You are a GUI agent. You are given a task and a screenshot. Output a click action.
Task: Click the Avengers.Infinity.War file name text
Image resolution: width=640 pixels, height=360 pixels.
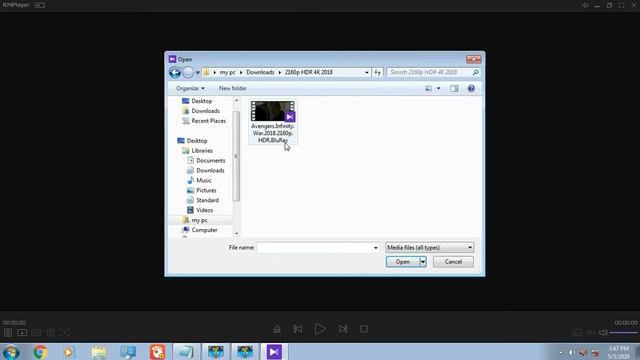(x=273, y=133)
